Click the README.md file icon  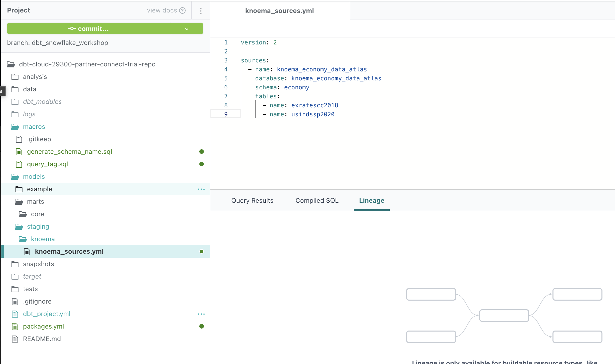(15, 339)
